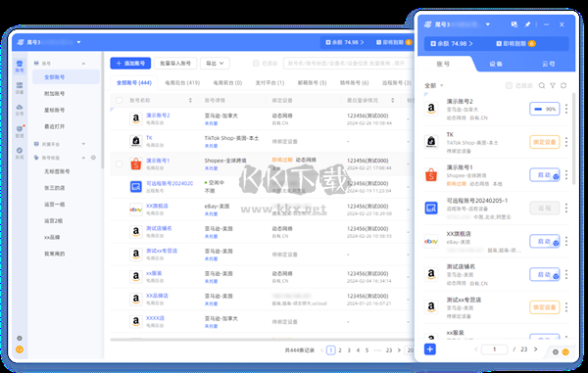Viewport: 588px width, 373px height.
Task: Tick the checkbox on the 演示账号1 row in main table
Action: click(119, 164)
